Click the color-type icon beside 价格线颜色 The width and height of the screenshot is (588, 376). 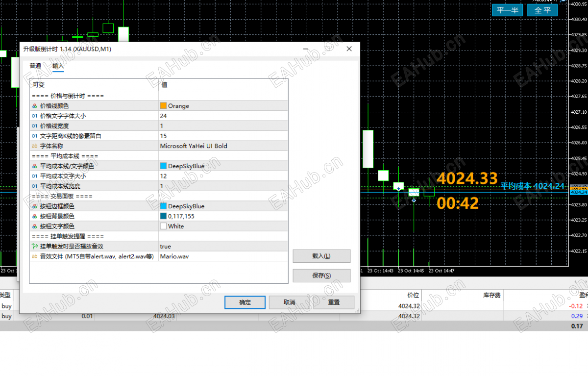tap(34, 106)
